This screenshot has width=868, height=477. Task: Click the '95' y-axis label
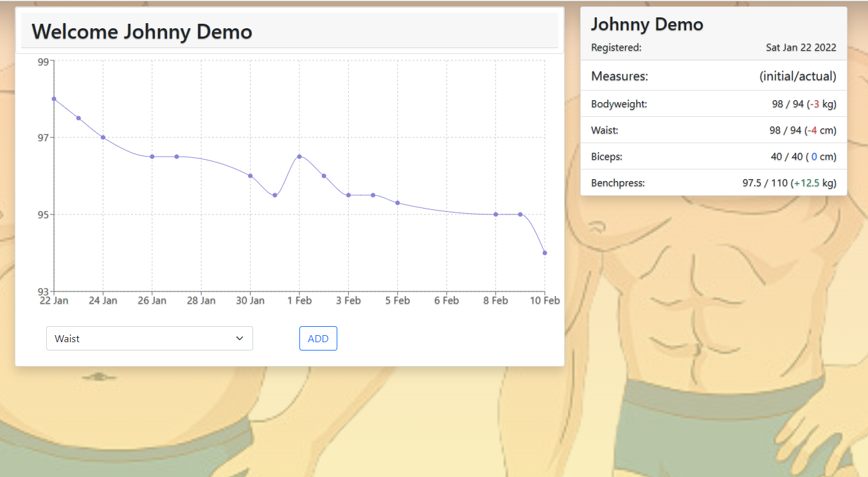pyautogui.click(x=43, y=214)
